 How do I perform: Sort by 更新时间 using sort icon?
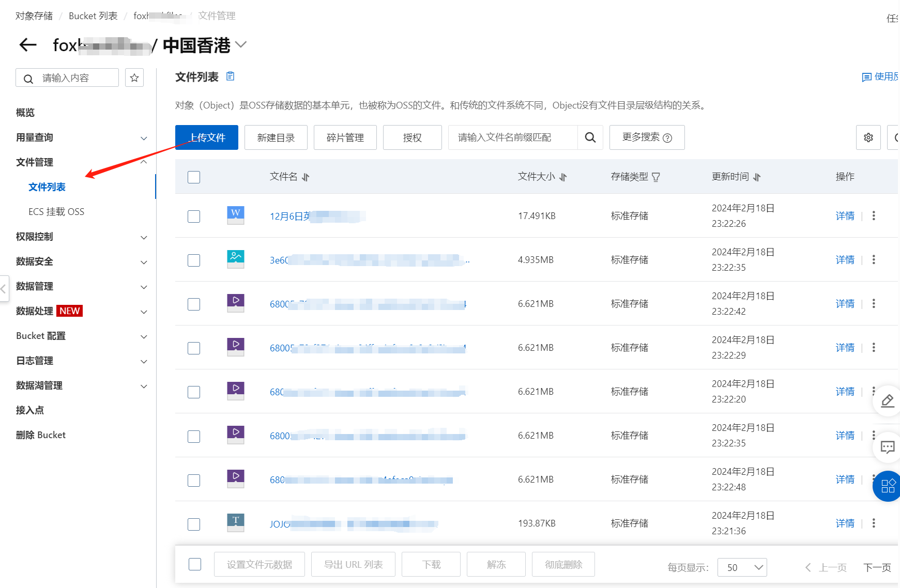click(x=757, y=177)
